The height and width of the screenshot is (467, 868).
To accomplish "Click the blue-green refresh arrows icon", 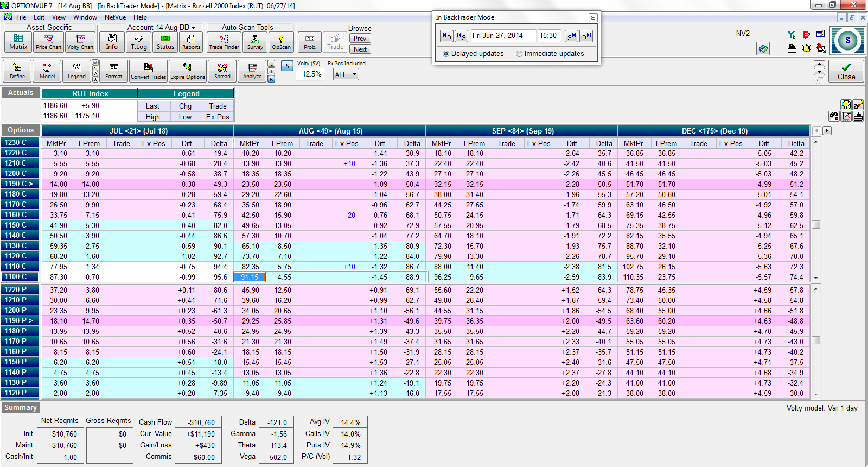I will 763,48.
